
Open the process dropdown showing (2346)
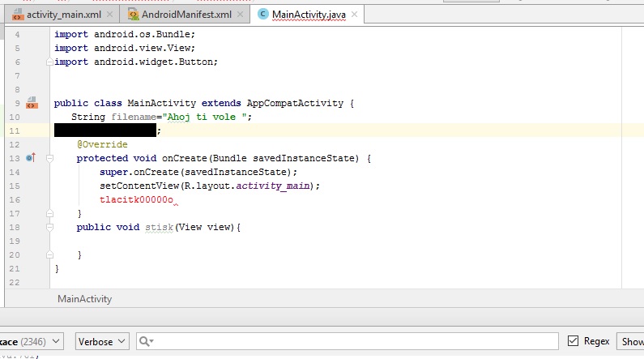[x=32, y=341]
